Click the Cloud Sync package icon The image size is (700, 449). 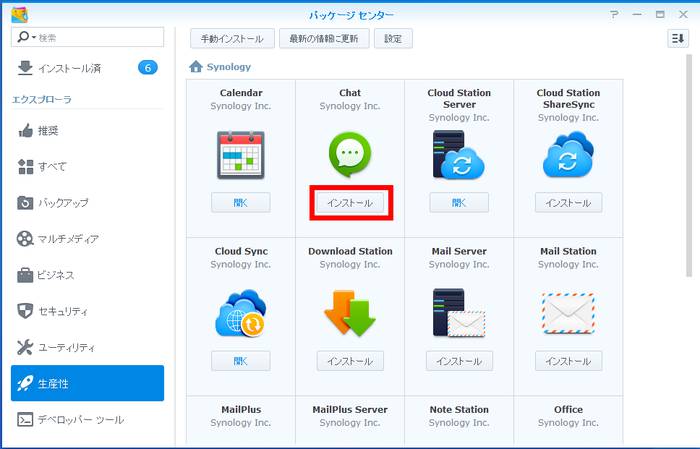(241, 313)
